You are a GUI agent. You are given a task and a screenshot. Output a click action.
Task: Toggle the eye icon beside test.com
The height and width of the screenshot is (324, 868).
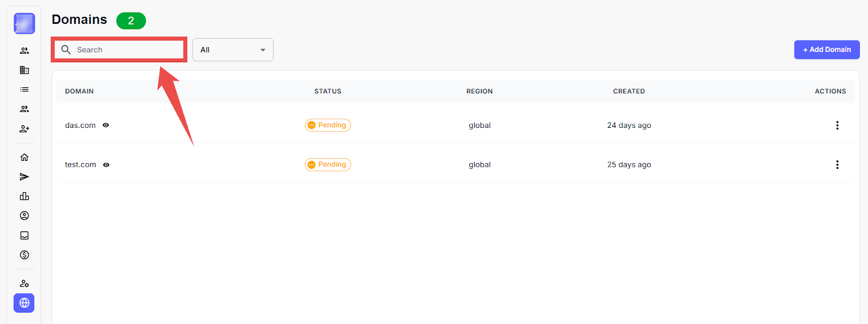pos(106,165)
